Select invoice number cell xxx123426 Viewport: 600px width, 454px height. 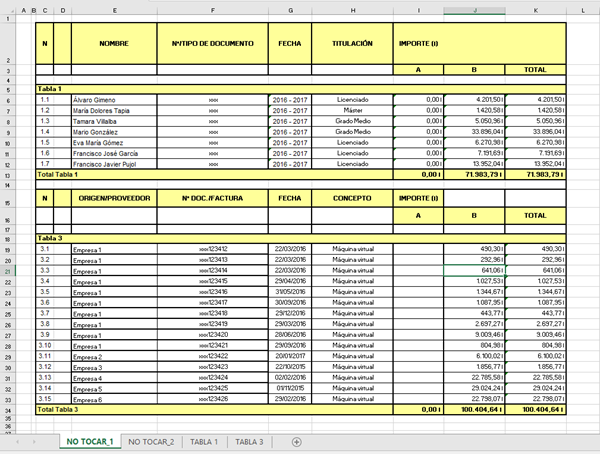(x=213, y=399)
